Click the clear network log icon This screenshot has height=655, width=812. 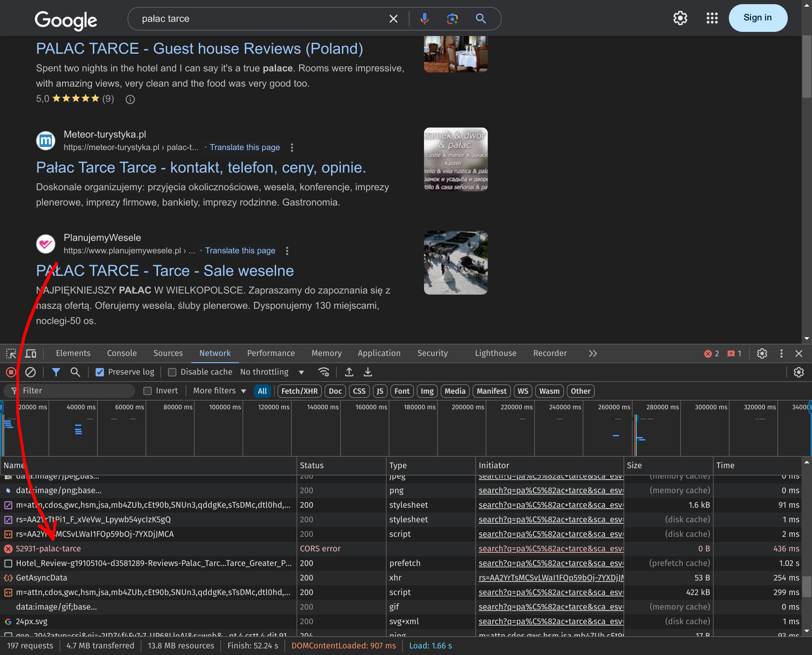pos(30,372)
